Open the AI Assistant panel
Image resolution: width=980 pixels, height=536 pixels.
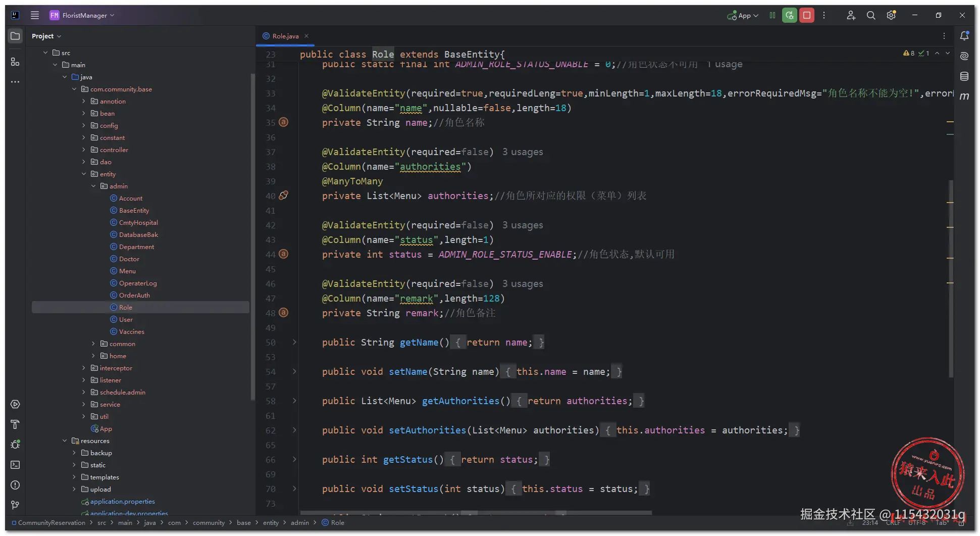tap(964, 56)
